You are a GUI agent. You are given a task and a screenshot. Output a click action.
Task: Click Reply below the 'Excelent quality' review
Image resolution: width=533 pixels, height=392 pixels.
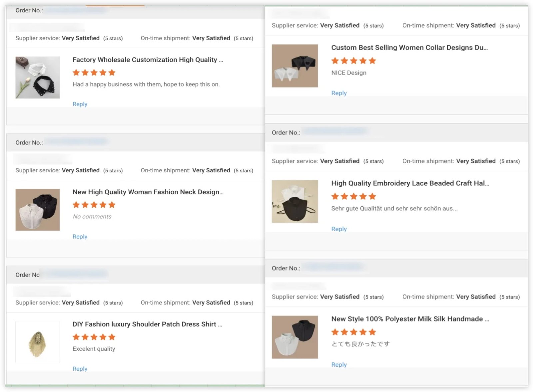[80, 369]
